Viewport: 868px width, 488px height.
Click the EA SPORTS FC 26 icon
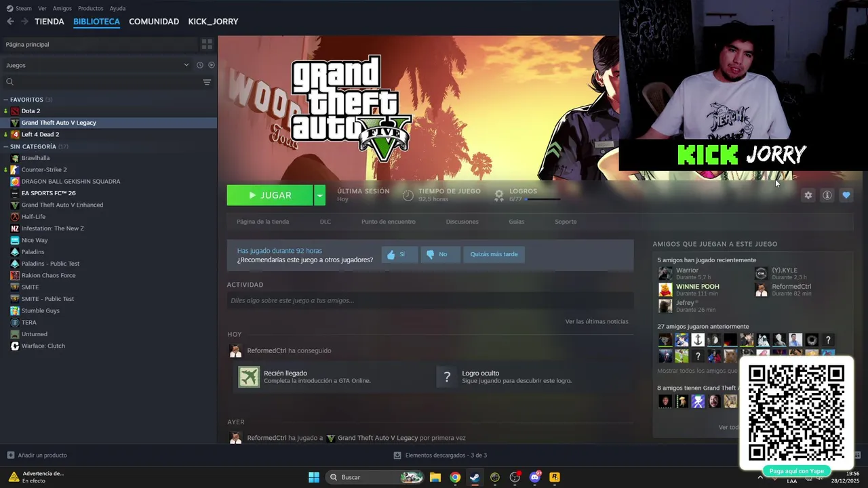15,193
